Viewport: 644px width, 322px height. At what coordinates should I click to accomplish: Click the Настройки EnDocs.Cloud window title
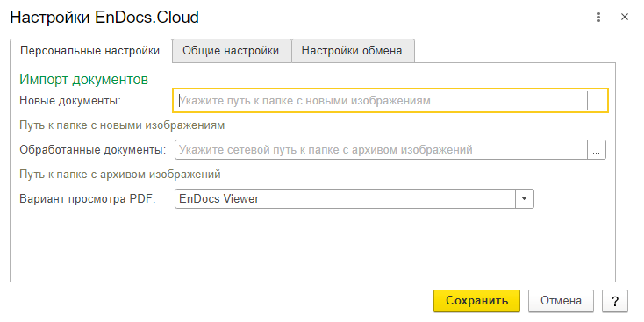click(104, 18)
